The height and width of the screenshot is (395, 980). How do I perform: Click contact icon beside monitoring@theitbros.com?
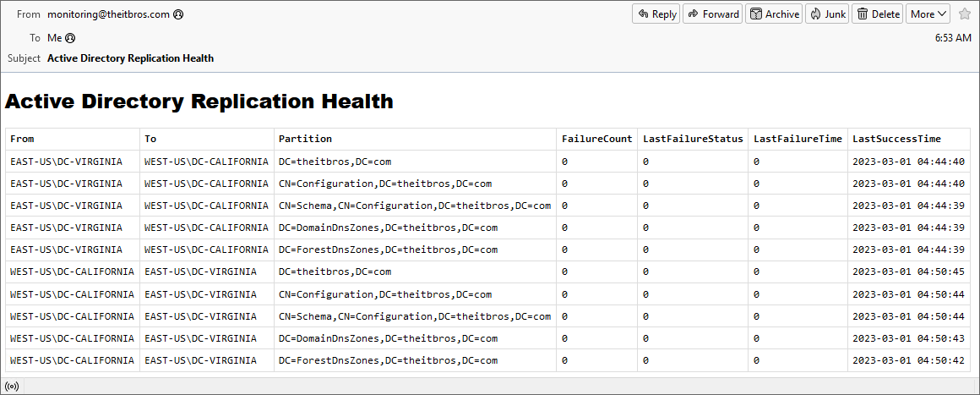click(x=178, y=14)
